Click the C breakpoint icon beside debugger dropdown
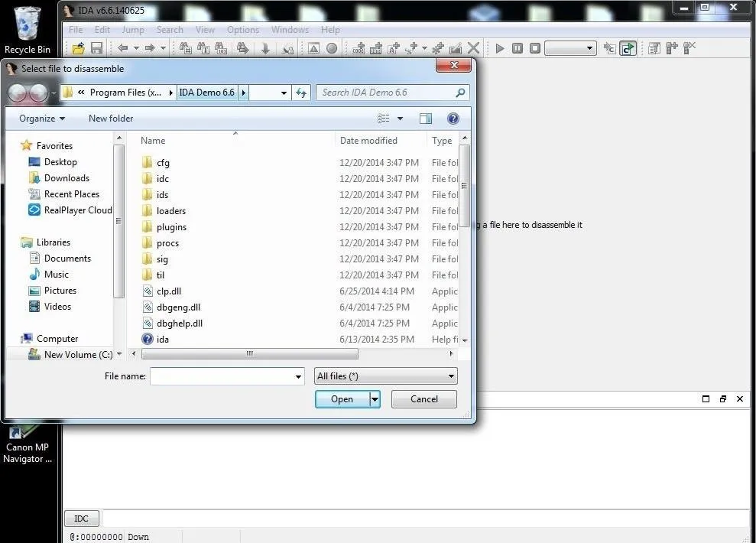 pyautogui.click(x=610, y=48)
